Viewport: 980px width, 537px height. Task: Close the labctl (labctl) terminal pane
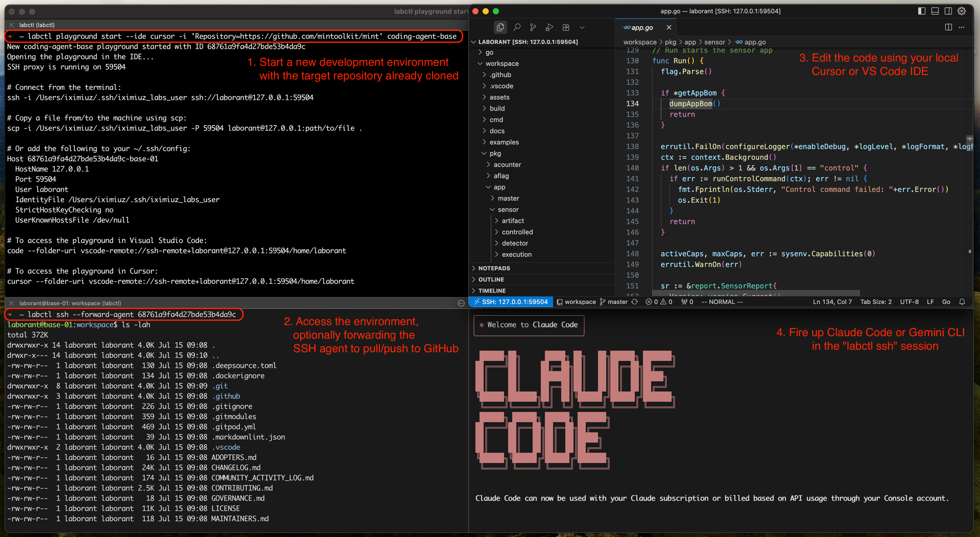coord(11,25)
